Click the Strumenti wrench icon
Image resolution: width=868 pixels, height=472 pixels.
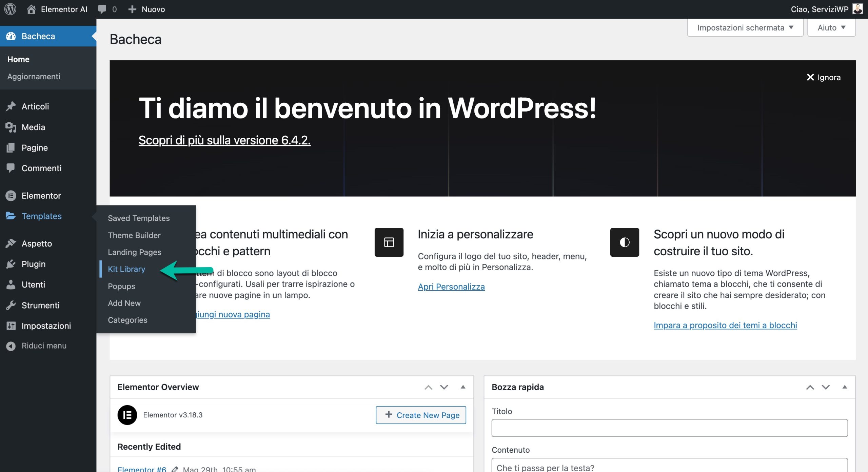tap(11, 305)
